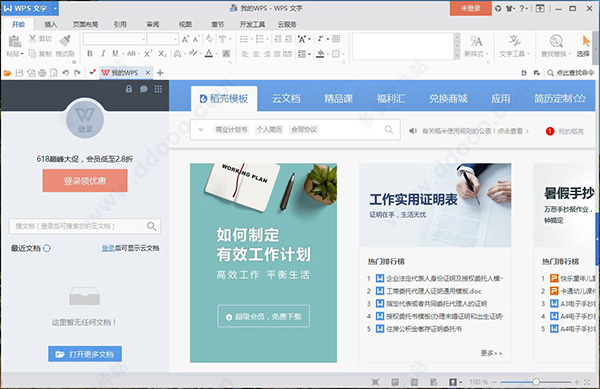
Task: Click the open folder icon in quick toolbar
Action: tap(7, 73)
